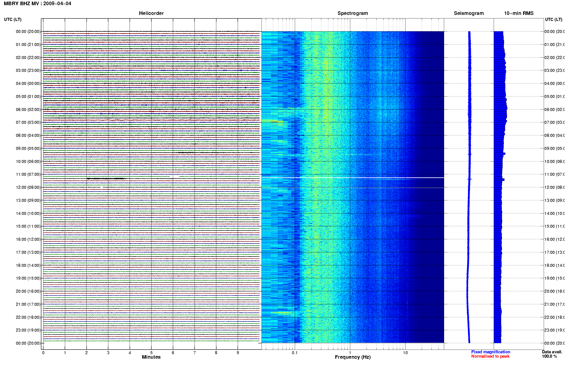Viewport: 588px width, 368px height.
Task: Click the right-side '18:00 (14:0' time label
Action: 554,265
